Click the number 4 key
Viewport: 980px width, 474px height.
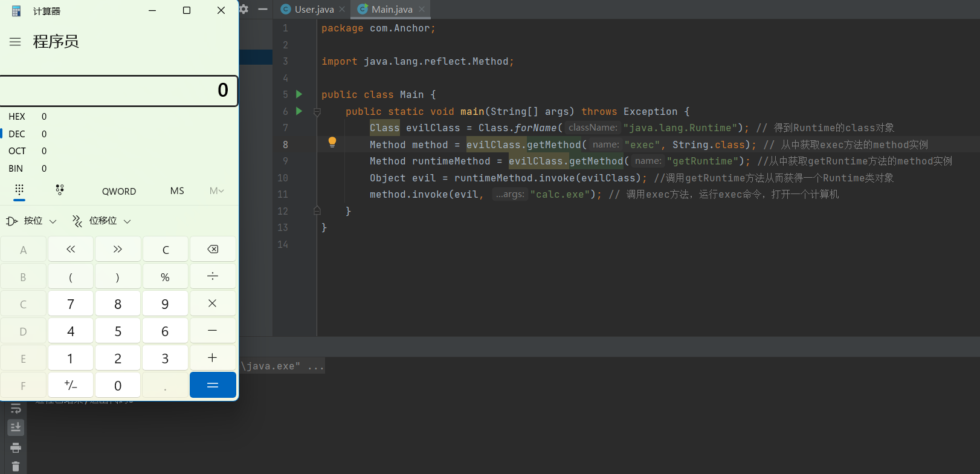71,331
